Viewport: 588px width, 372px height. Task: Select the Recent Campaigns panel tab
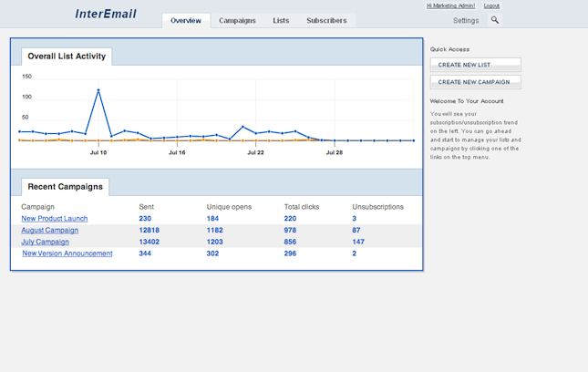(65, 187)
